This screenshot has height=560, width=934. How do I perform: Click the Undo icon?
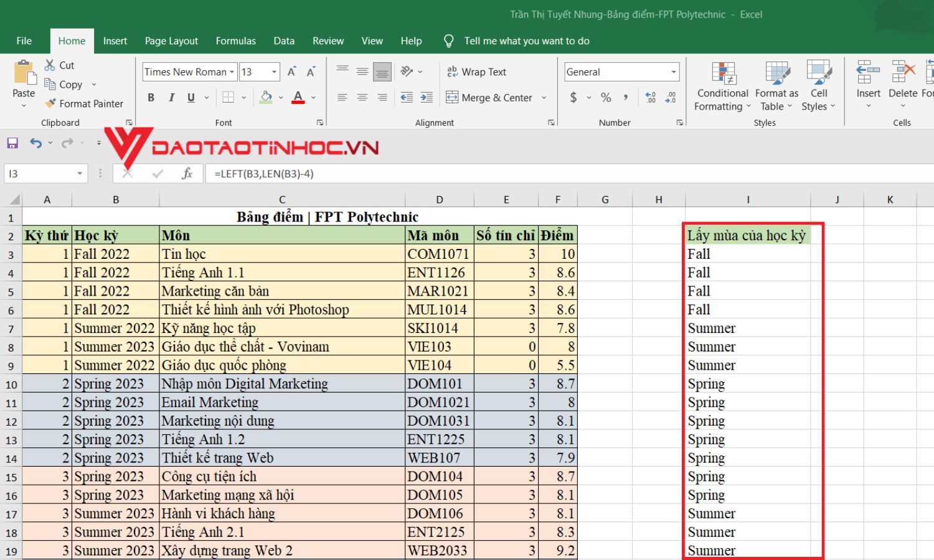[36, 142]
